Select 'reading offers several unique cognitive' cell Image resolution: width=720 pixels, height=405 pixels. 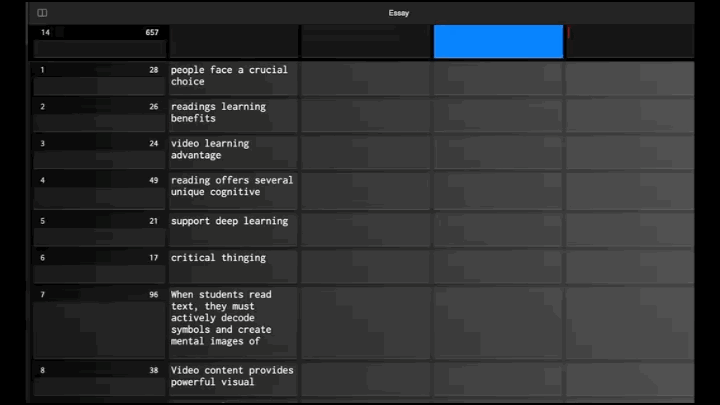pyautogui.click(x=232, y=187)
